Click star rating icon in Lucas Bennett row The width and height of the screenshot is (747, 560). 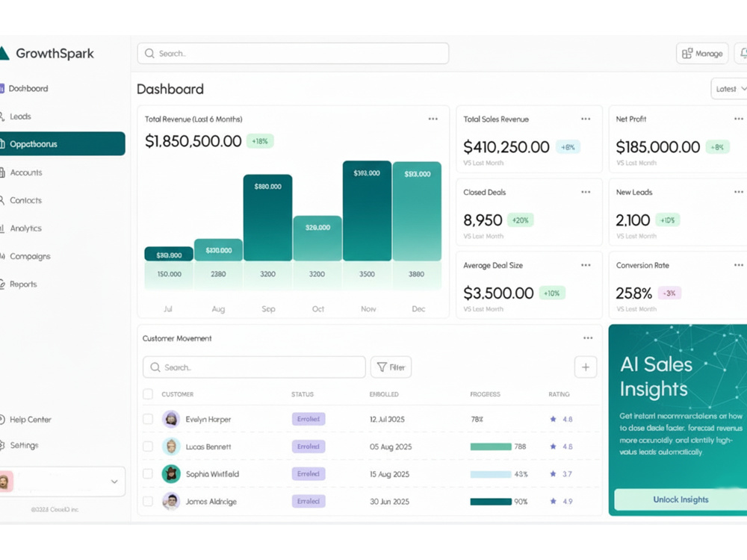pyautogui.click(x=553, y=447)
